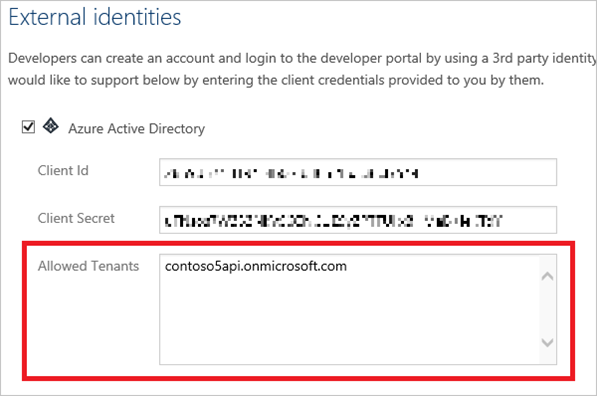Click the developer portal description text
This screenshot has width=597, height=396.
(302, 58)
